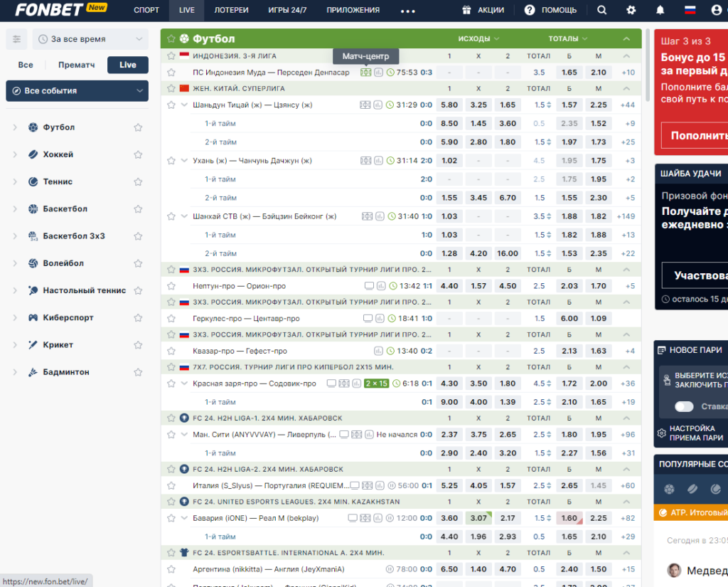The image size is (728, 587).
Task: Open broadcast icon for Красная заря-про match
Action: (x=331, y=384)
